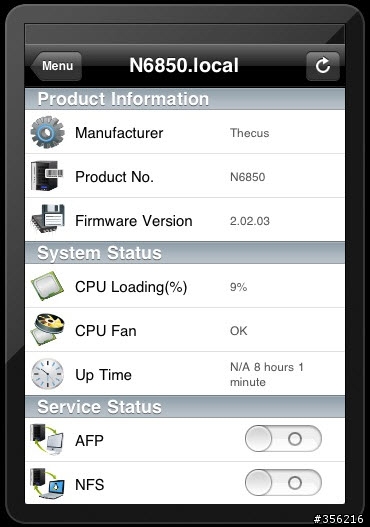This screenshot has width=370, height=527.
Task: Tap the CPU Loading value 9%
Action: 238,287
